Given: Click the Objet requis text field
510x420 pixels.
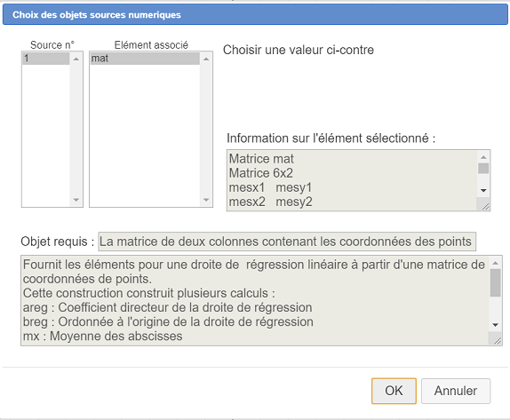Looking at the screenshot, I should (x=287, y=242).
